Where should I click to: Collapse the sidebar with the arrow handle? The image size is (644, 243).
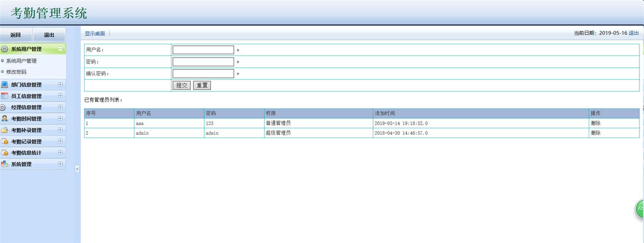coord(77,169)
